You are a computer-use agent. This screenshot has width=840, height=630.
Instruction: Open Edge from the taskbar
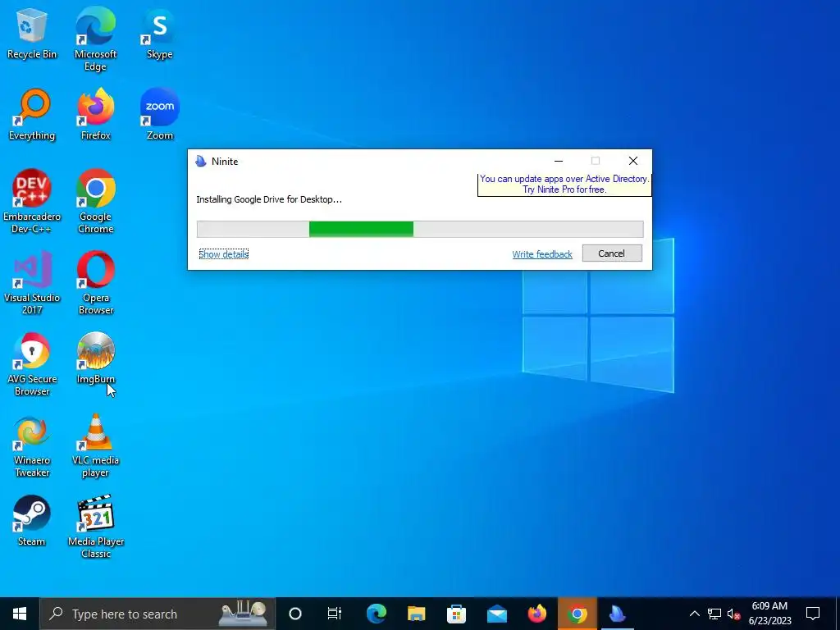tap(377, 614)
